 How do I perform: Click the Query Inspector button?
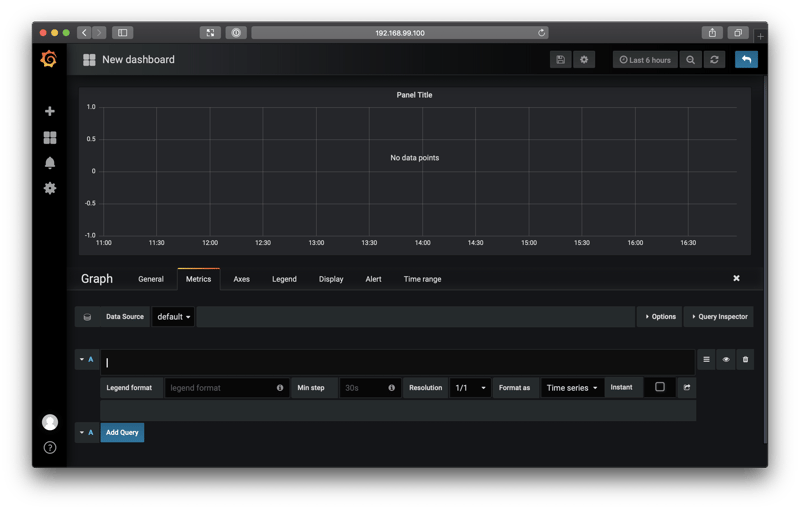coord(719,317)
